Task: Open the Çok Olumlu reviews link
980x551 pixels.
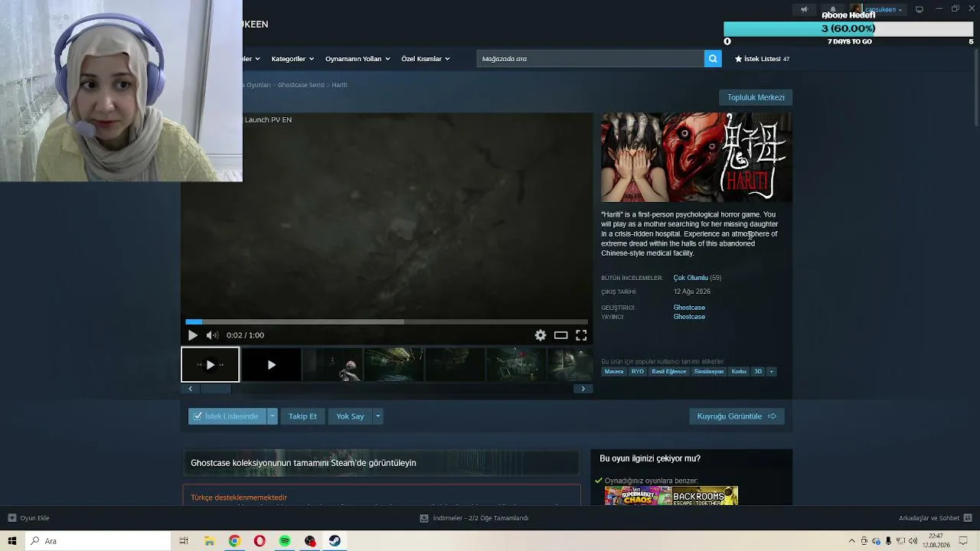Action: [x=691, y=278]
